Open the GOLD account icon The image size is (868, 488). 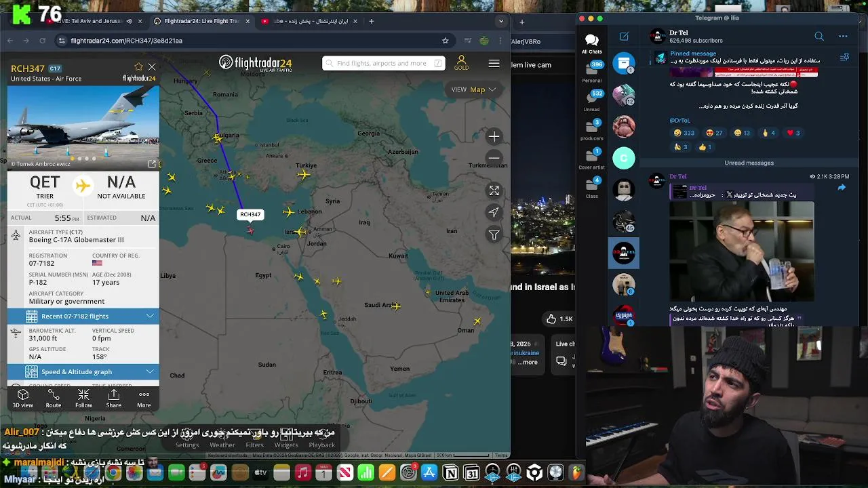tap(461, 63)
